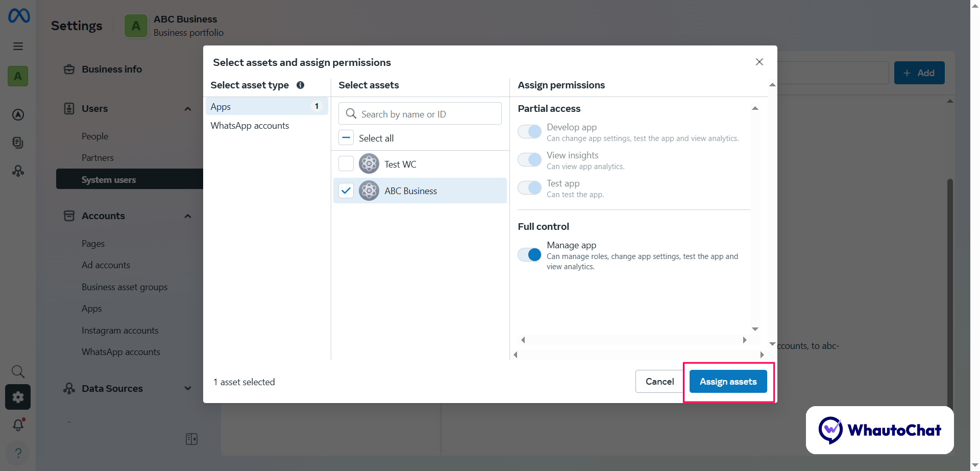The height and width of the screenshot is (471, 980).
Task: Check the Test WC checkbox
Action: pyautogui.click(x=346, y=163)
